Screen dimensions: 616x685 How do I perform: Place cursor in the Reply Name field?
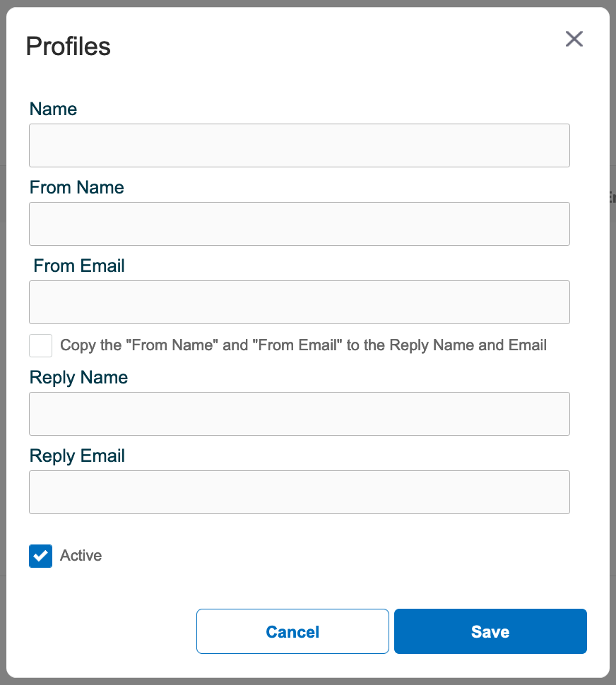click(x=300, y=414)
